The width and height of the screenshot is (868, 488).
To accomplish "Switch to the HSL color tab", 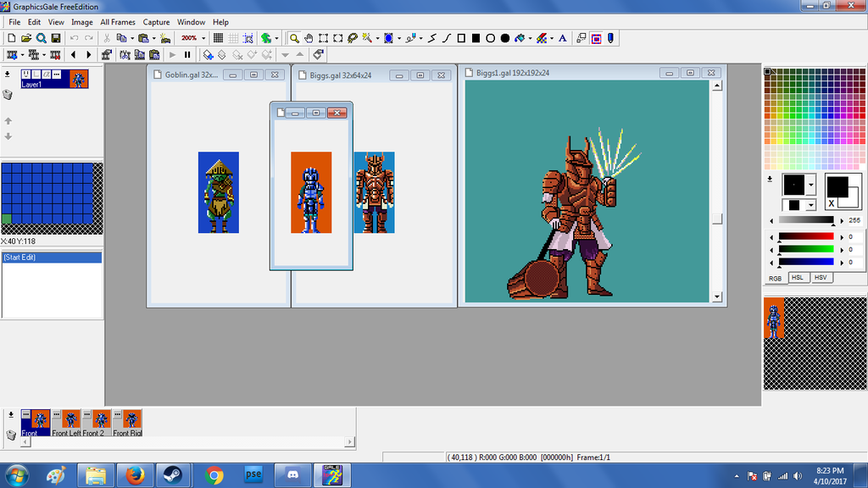I will (x=798, y=278).
